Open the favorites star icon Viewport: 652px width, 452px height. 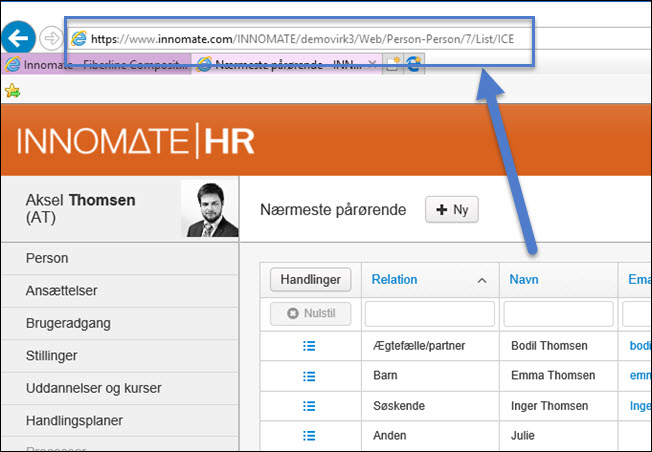point(12,91)
